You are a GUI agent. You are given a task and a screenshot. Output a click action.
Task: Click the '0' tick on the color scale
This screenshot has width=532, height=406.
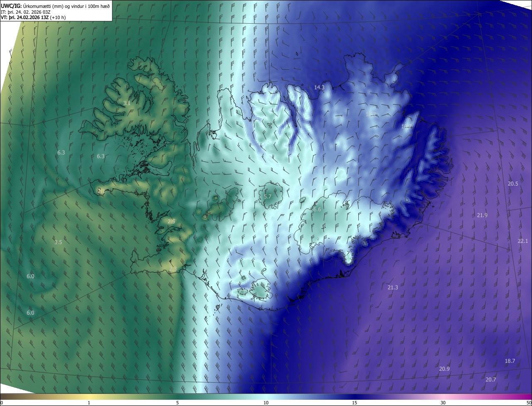pyautogui.click(x=2, y=403)
